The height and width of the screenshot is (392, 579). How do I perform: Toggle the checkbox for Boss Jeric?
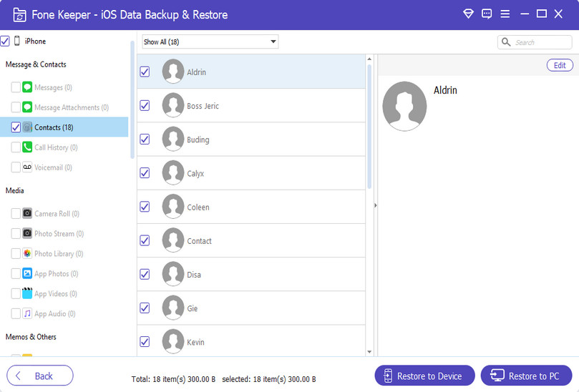point(145,106)
